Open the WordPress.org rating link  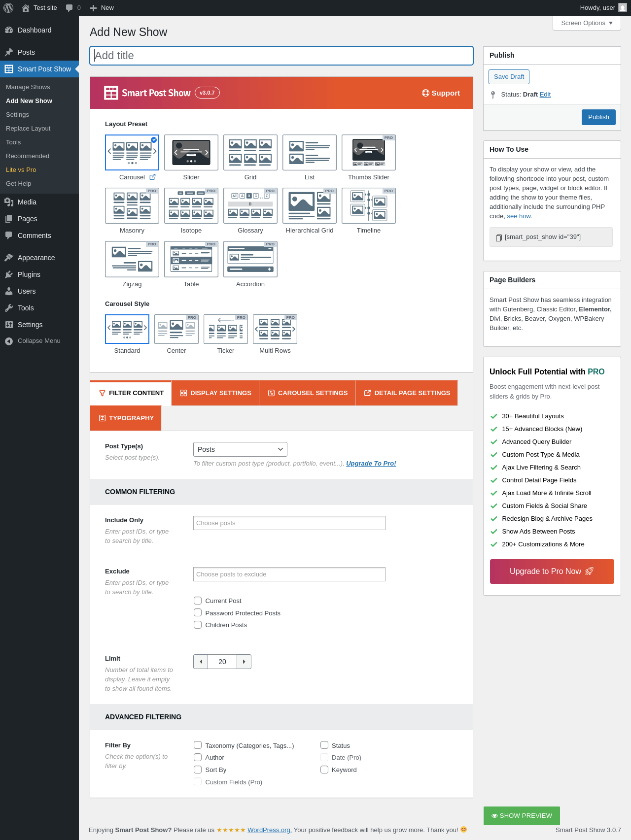tap(270, 830)
